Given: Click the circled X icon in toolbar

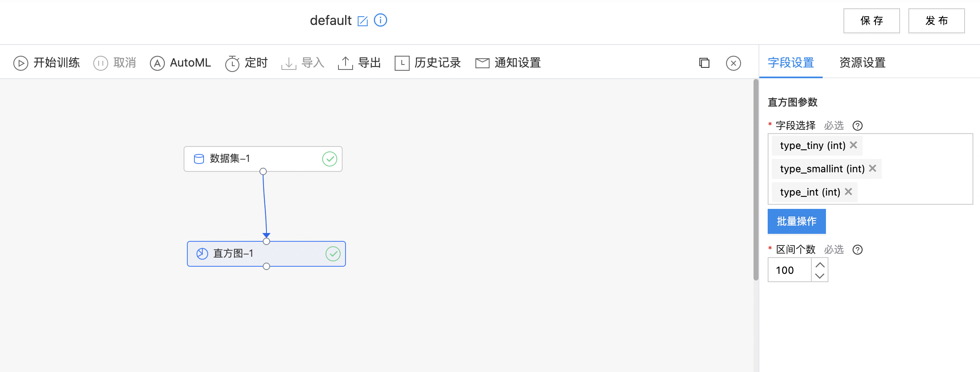Looking at the screenshot, I should pos(734,63).
